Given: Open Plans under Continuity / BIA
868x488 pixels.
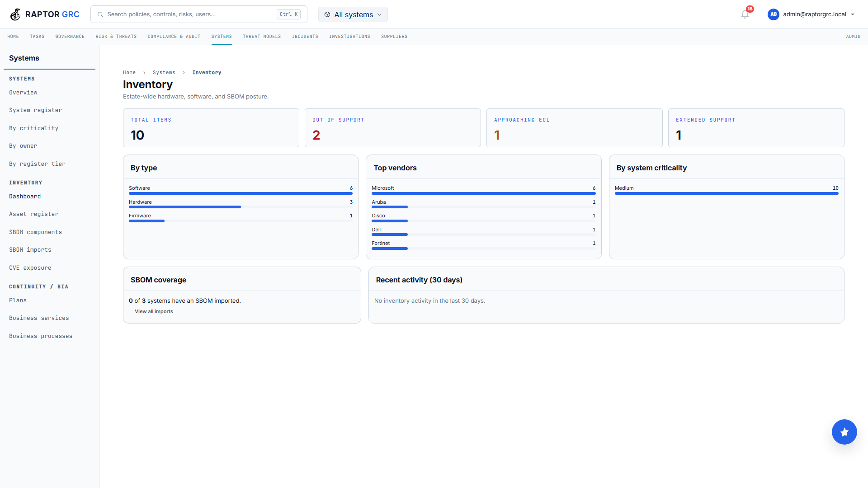Looking at the screenshot, I should point(18,300).
